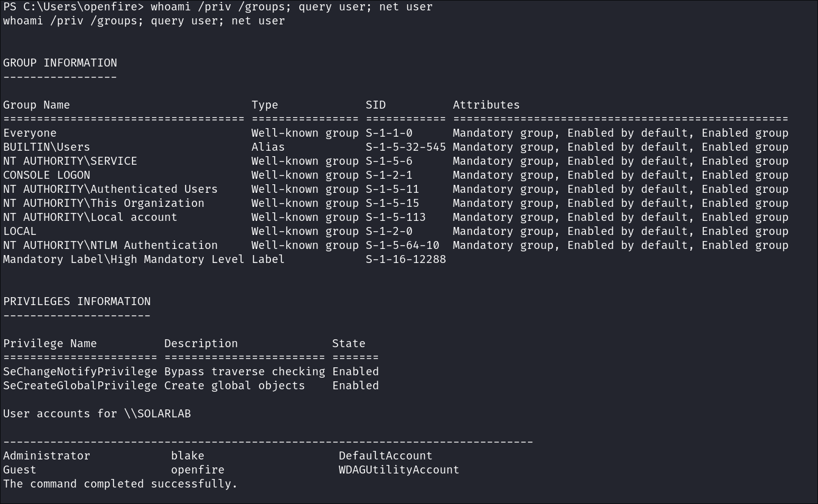This screenshot has height=504, width=818.
Task: Click the openfire entry in user accounts list
Action: tap(197, 470)
